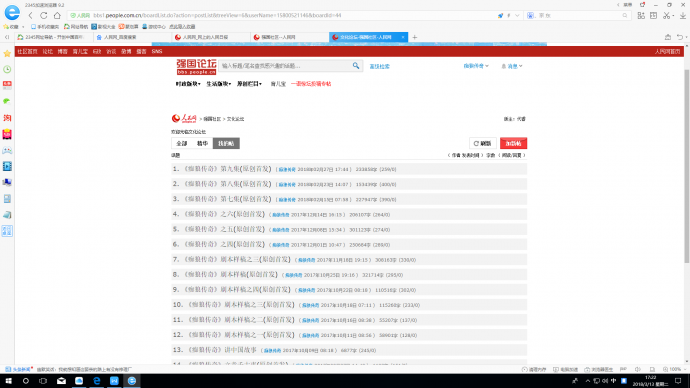
Task: Open Windows action center notification icon
Action: tap(678, 381)
